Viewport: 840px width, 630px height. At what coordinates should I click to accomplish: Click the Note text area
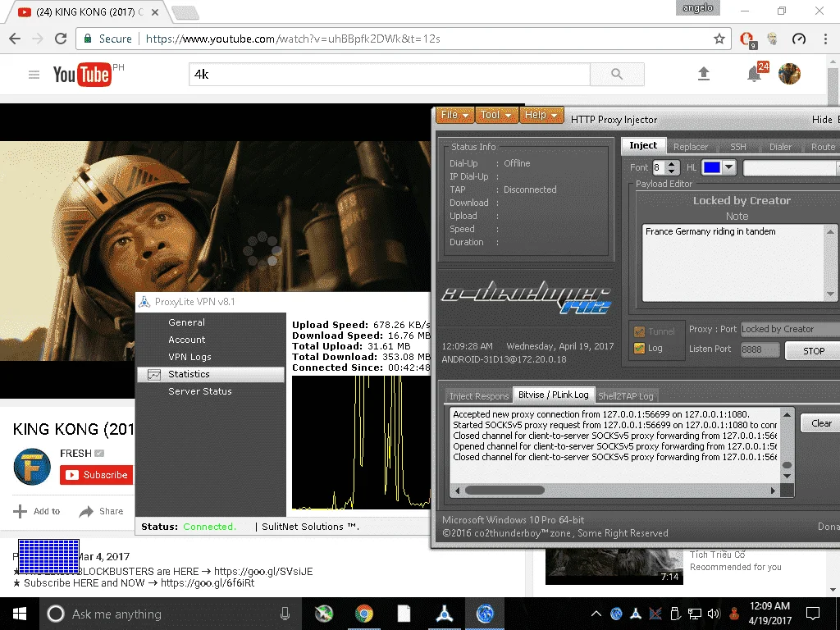click(734, 262)
